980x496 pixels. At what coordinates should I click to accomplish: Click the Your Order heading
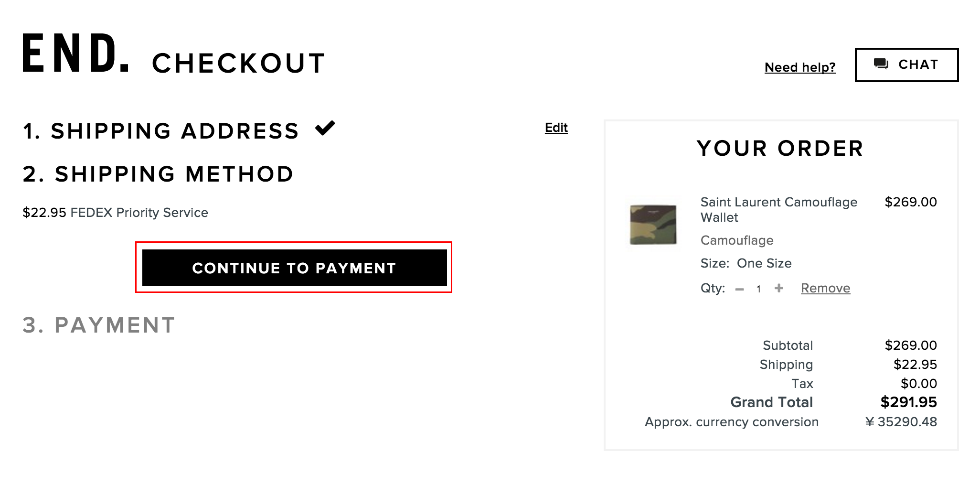click(780, 148)
